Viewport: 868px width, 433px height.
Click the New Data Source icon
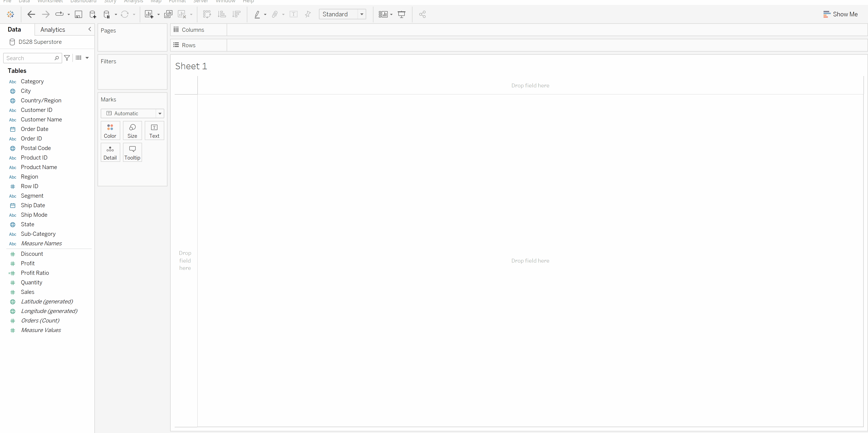[93, 14]
